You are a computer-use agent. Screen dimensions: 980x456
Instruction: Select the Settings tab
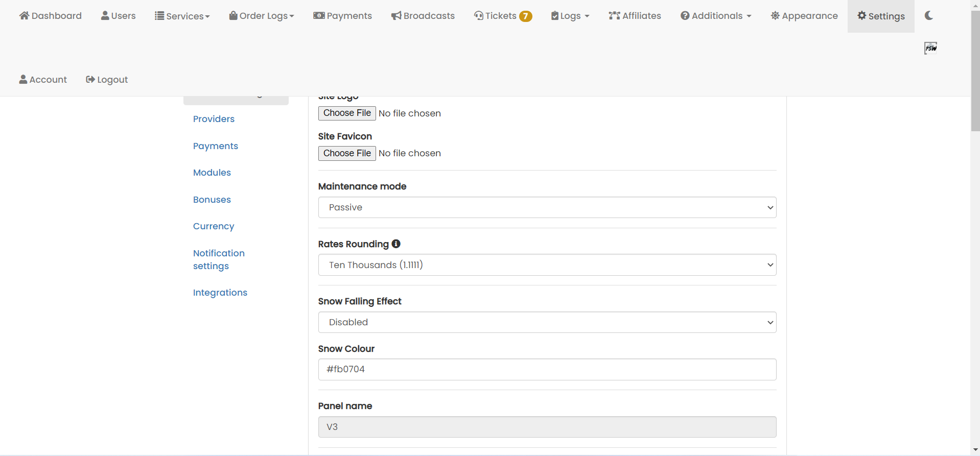[881, 16]
